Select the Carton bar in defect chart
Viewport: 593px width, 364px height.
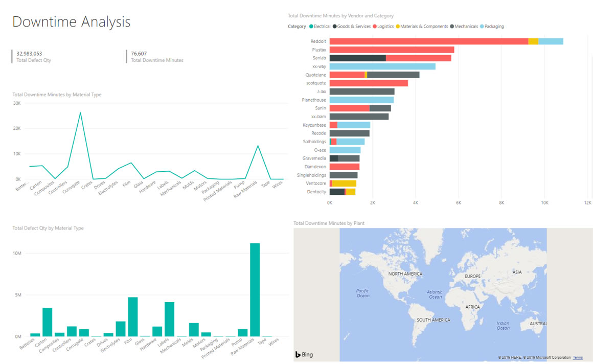(47, 322)
